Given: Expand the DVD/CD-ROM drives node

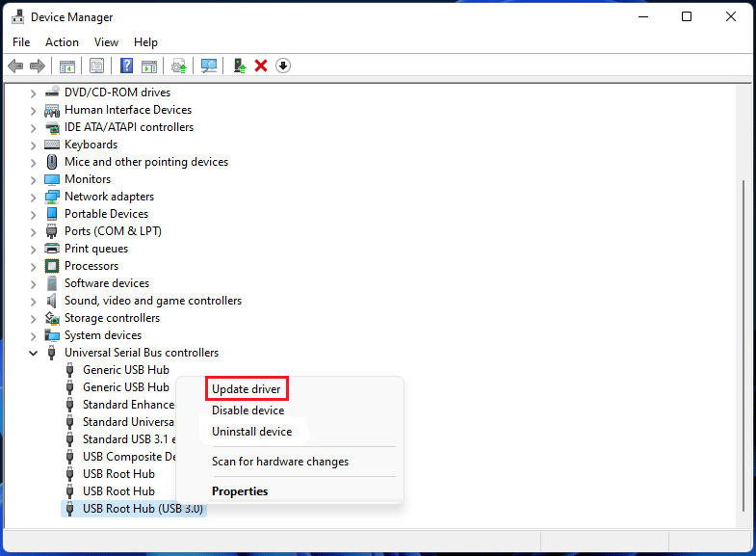Looking at the screenshot, I should point(33,93).
